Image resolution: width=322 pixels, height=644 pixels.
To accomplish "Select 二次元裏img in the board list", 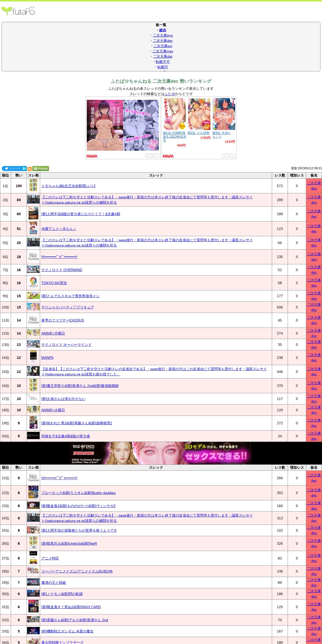I will (x=163, y=35).
